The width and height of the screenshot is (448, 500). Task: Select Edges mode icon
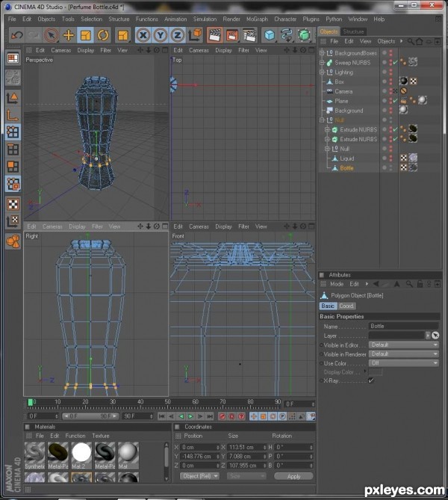[x=13, y=149]
